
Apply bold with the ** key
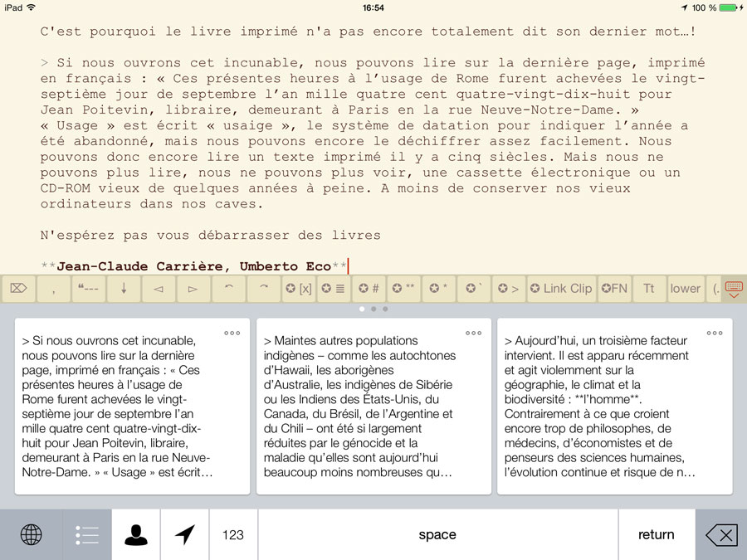pyautogui.click(x=403, y=289)
